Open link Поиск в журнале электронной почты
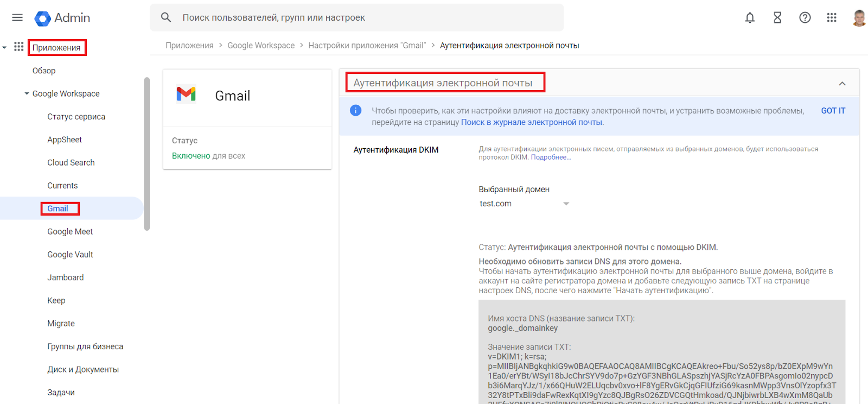 (532, 122)
